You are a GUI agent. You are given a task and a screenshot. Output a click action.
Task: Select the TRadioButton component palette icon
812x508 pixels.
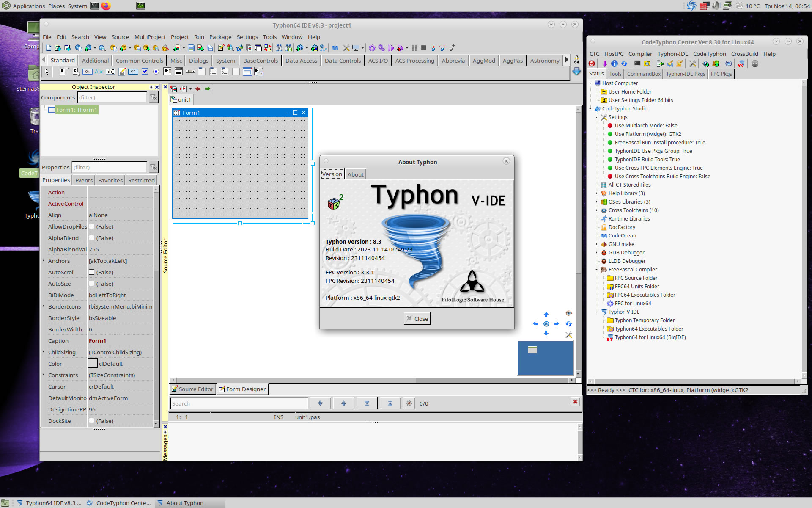click(156, 72)
